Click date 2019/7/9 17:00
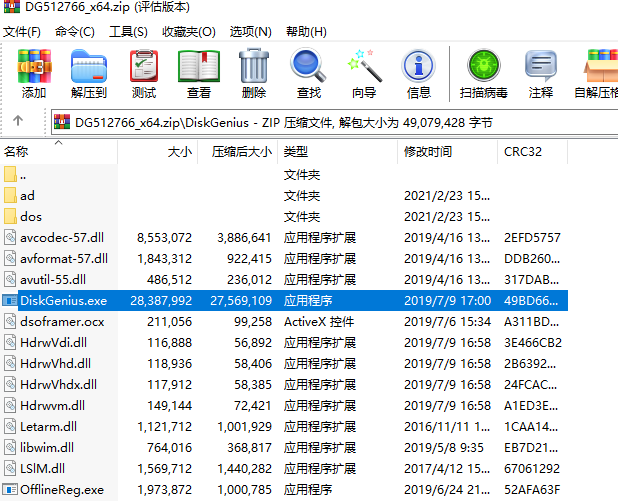 pos(447,300)
